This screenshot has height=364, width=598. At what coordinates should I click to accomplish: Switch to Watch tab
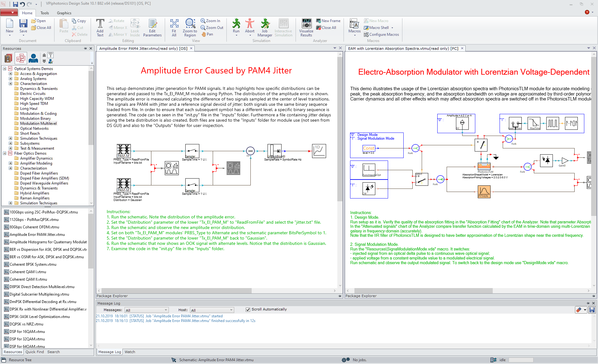click(130, 352)
